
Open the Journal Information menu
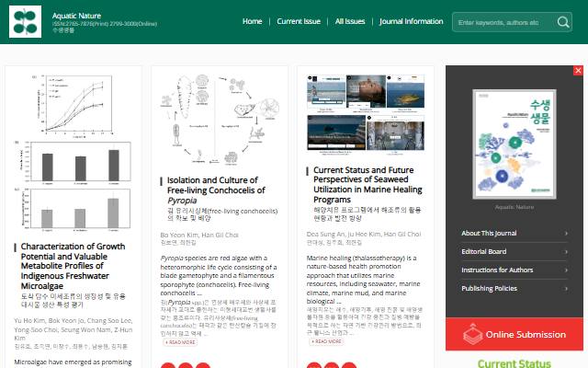point(411,21)
